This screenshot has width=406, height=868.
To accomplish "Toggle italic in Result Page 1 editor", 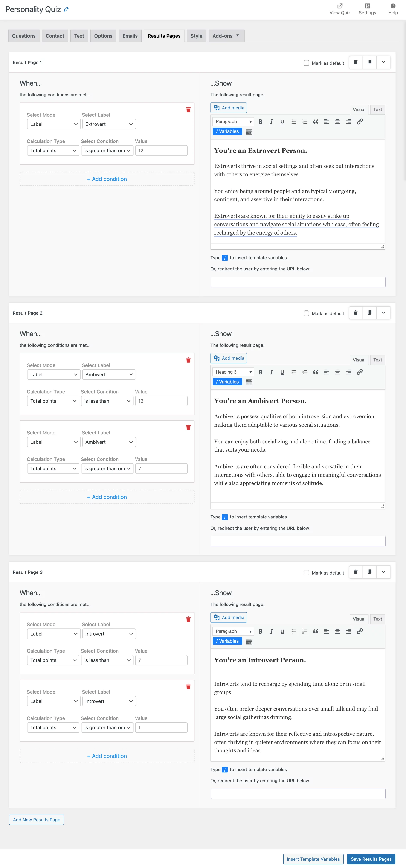I will (x=271, y=122).
